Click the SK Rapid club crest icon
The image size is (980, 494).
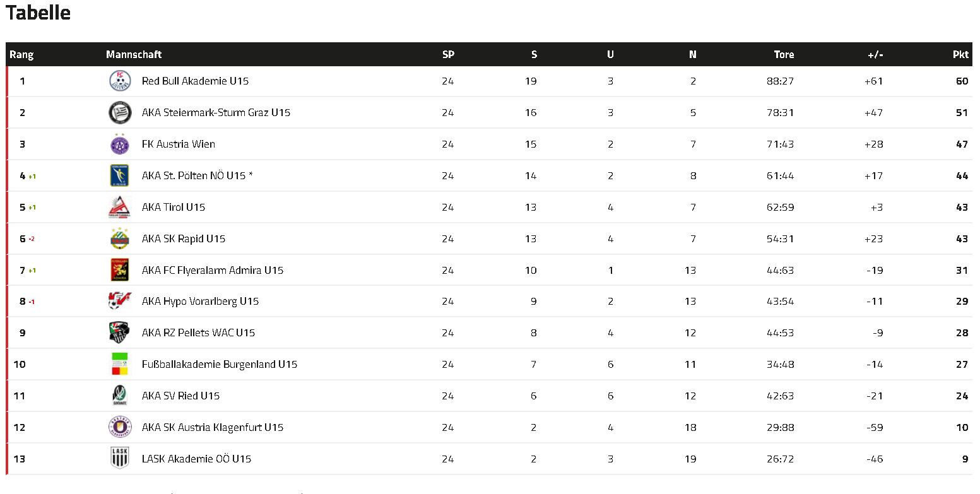(120, 238)
